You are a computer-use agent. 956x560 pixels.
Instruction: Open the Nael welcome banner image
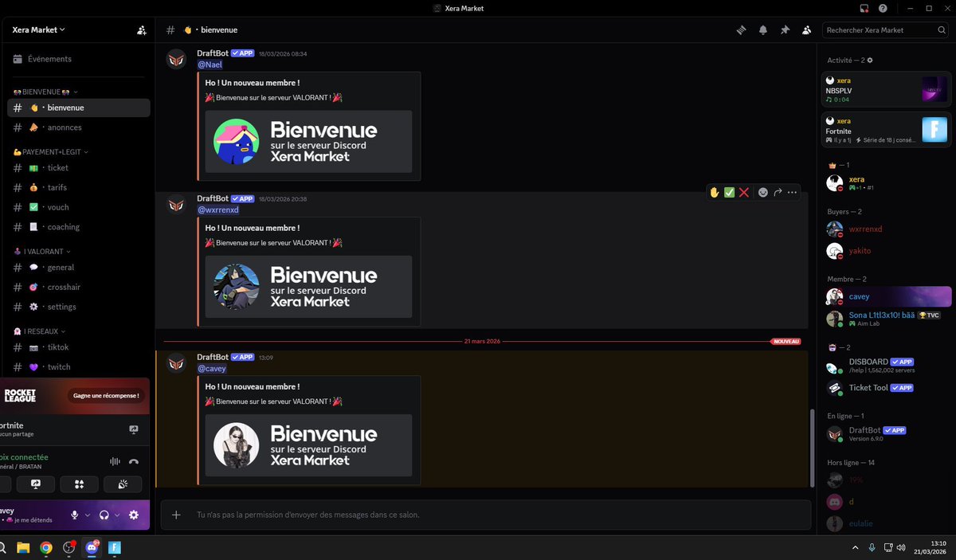308,141
